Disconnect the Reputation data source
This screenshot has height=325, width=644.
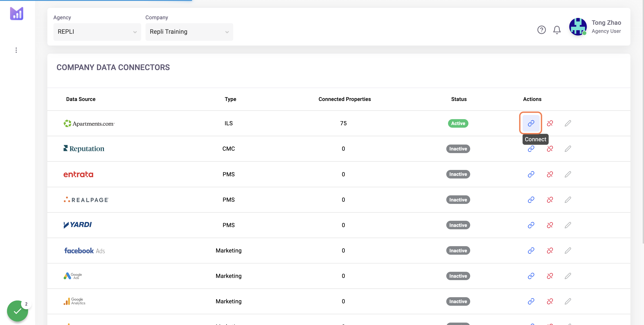click(x=550, y=149)
